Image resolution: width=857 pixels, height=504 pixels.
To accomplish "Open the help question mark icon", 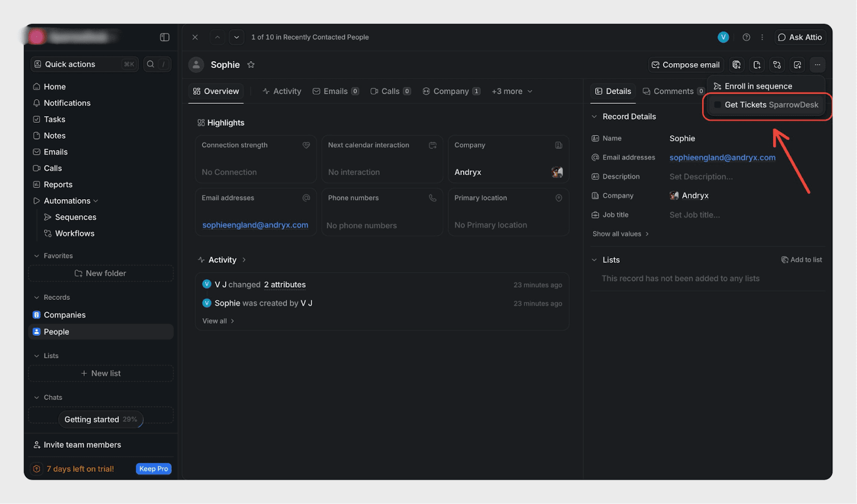I will tap(746, 37).
